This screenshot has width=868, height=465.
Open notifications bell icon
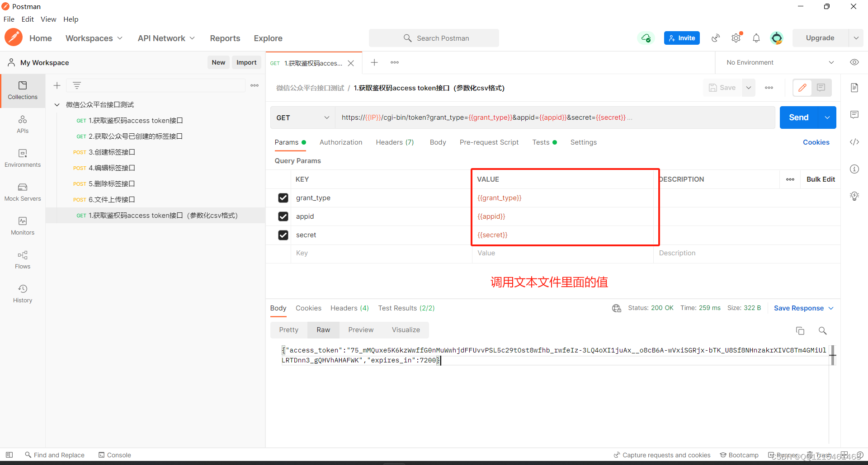coord(756,38)
